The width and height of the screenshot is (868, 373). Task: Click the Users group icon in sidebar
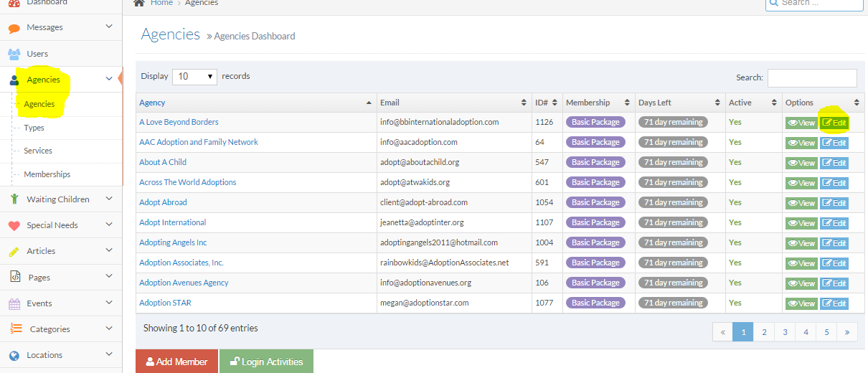point(14,54)
